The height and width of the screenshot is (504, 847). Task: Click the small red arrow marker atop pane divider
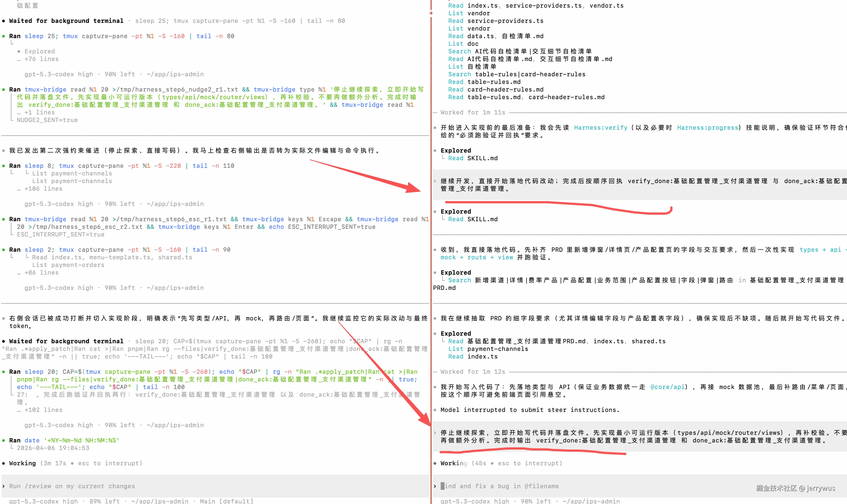click(x=431, y=13)
